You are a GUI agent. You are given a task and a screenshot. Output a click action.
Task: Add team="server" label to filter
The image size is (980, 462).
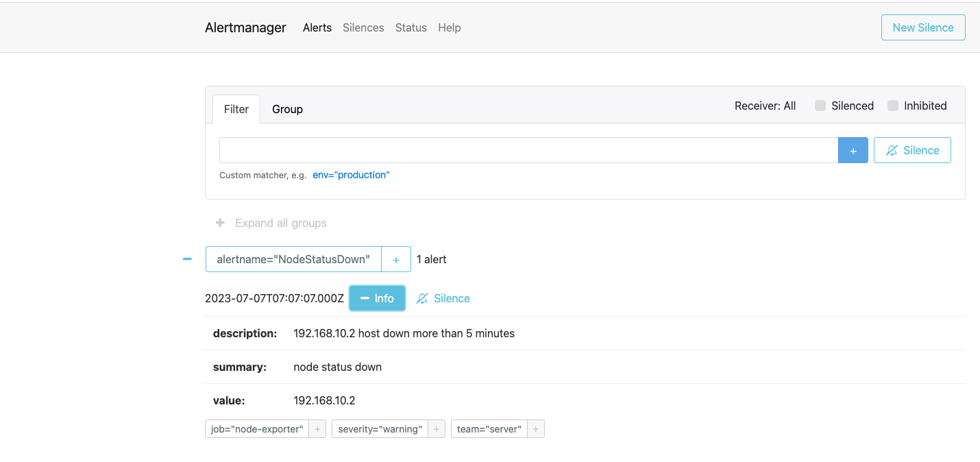535,429
